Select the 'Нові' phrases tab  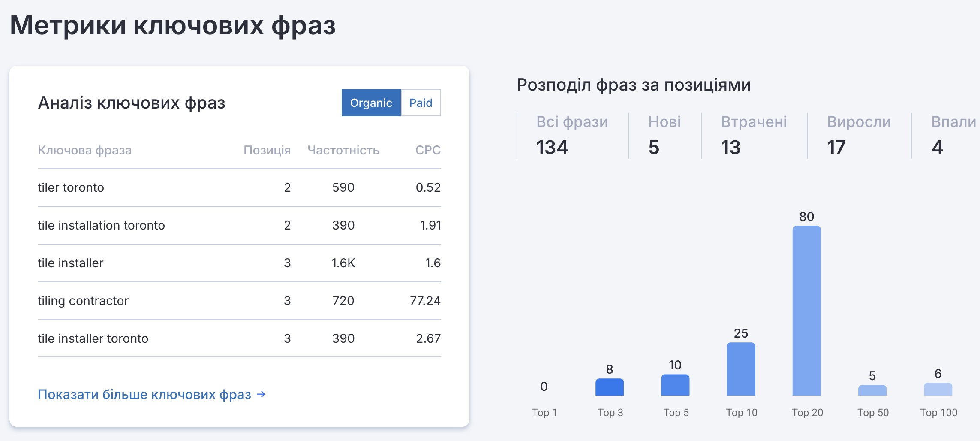pyautogui.click(x=664, y=136)
